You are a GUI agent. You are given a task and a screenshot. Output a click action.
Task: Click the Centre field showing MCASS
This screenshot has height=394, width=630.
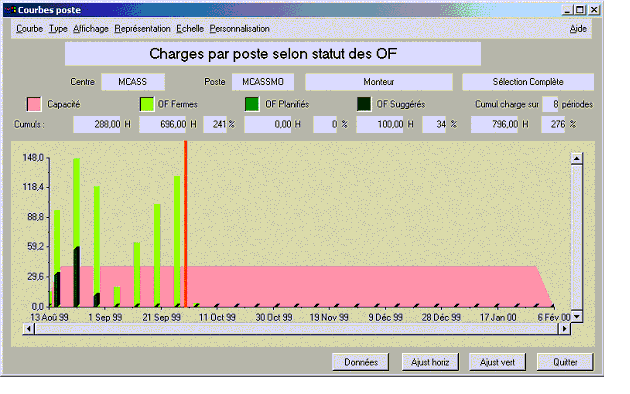(133, 82)
